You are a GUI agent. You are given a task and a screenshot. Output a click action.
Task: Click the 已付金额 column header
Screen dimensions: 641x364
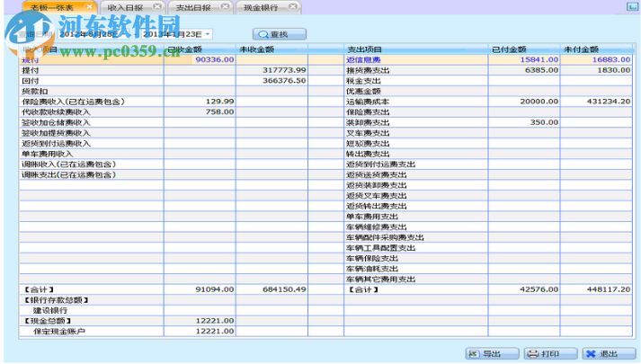pyautogui.click(x=524, y=49)
